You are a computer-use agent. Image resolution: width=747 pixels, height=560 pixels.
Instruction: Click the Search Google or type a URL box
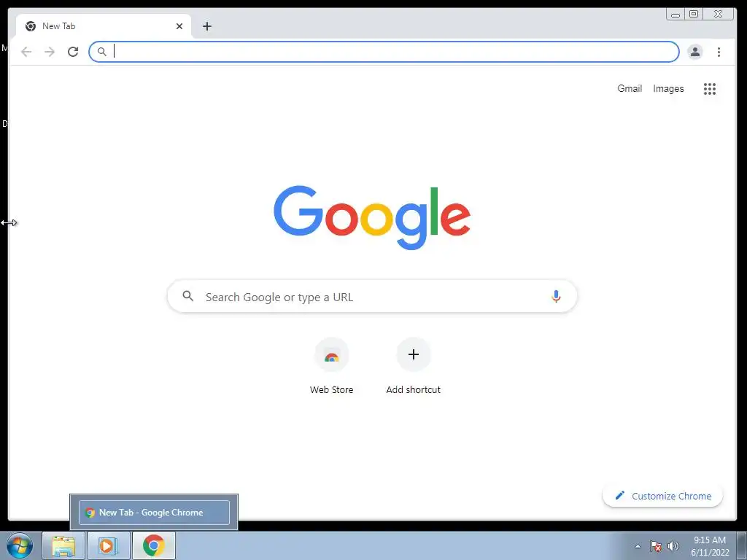pos(372,296)
